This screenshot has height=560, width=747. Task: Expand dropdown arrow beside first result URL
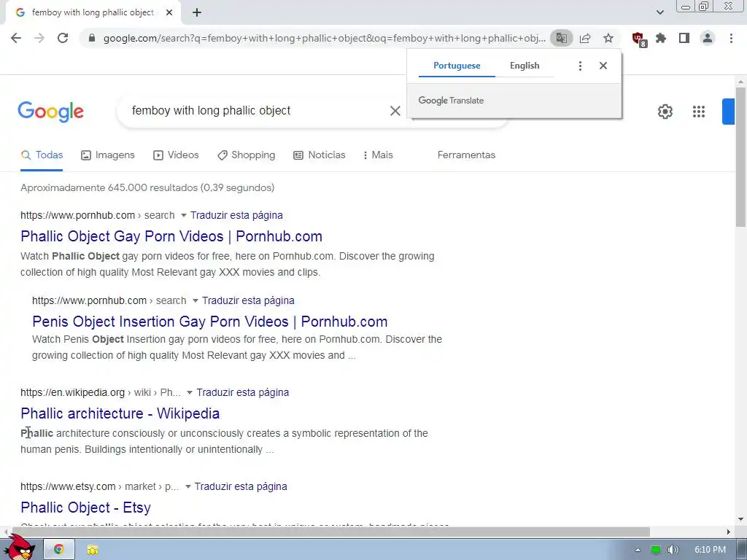183,216
